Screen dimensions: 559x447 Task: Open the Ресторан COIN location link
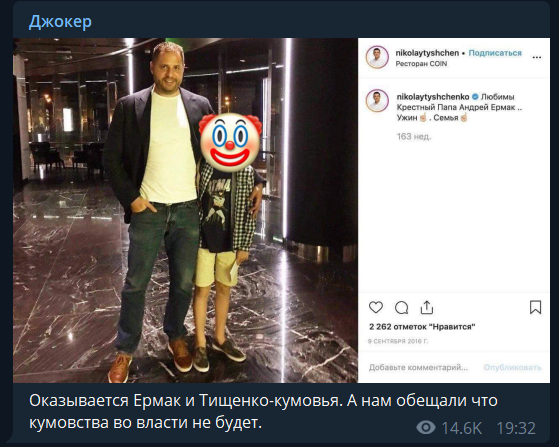[x=421, y=64]
